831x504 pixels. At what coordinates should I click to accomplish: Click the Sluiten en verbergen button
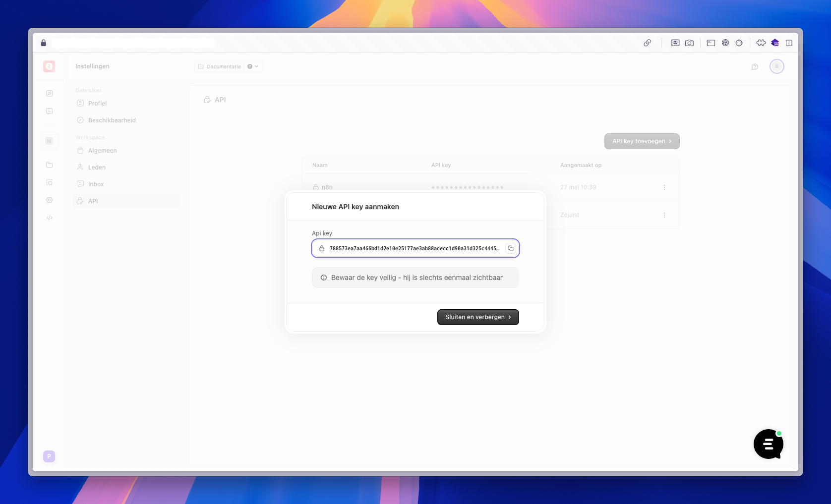477,317
